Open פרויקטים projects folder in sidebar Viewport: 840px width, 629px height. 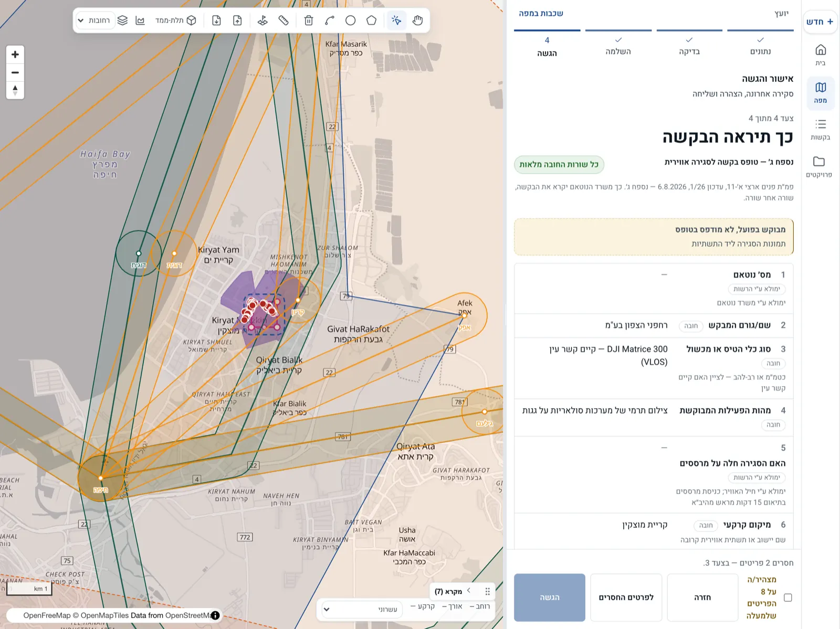[819, 167]
